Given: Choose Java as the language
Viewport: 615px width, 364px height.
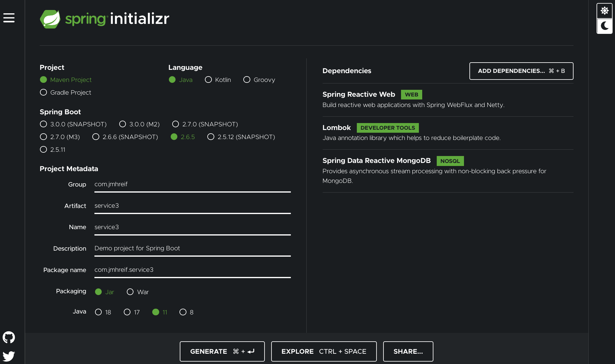Looking at the screenshot, I should (181, 80).
